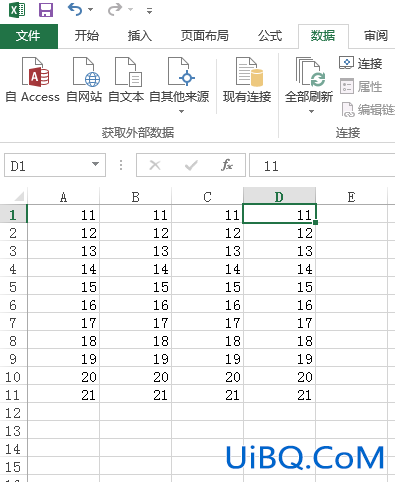Import data from website (自网站)

[x=84, y=80]
